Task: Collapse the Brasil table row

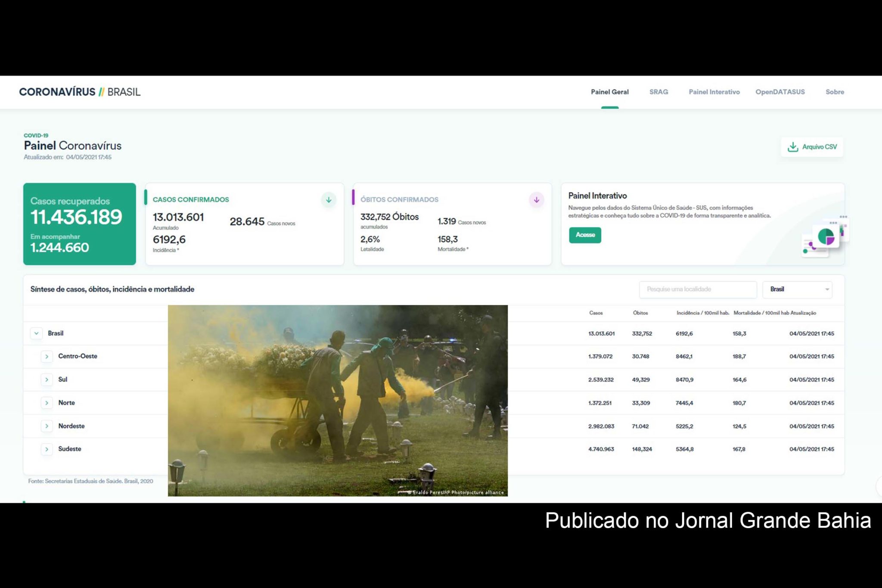Action: pyautogui.click(x=37, y=333)
